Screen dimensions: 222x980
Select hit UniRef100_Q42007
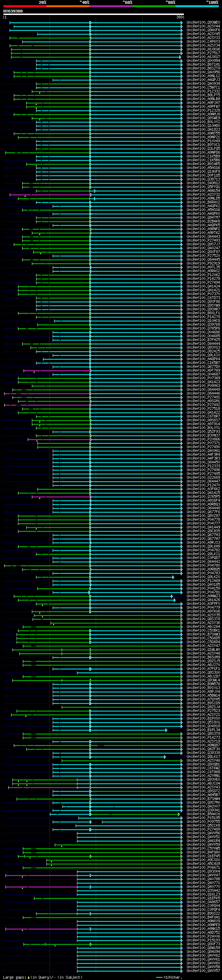(x=203, y=807)
